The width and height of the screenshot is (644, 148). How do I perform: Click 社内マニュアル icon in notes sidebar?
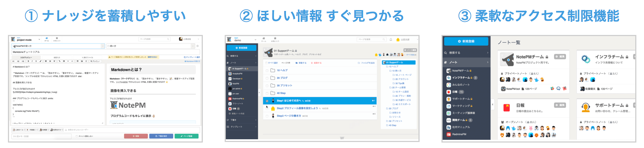point(449,127)
